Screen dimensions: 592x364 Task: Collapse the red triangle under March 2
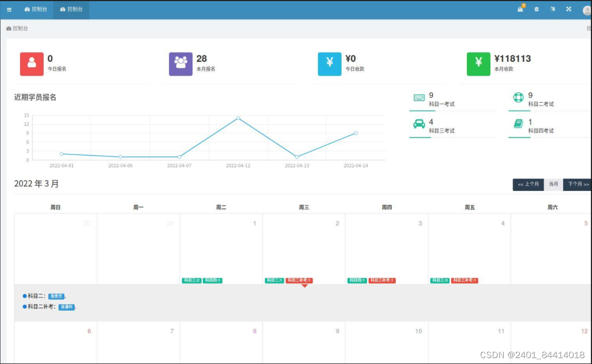304,286
